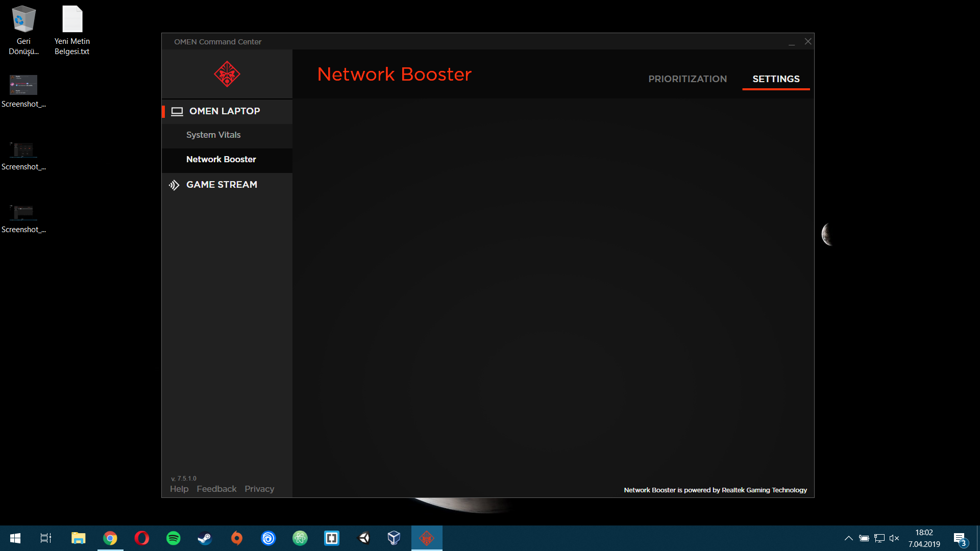This screenshot has width=980, height=551.
Task: Click the GAME STREAM broadcast icon
Action: coord(174,185)
